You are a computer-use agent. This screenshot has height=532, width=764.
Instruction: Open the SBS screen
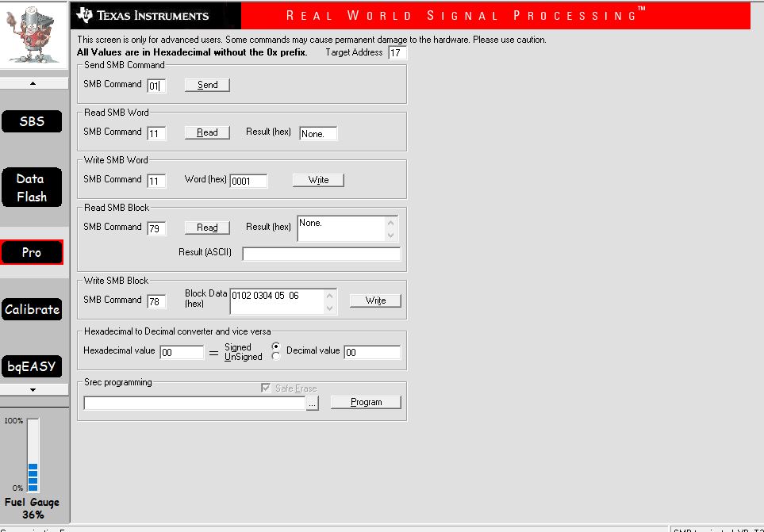pos(32,121)
